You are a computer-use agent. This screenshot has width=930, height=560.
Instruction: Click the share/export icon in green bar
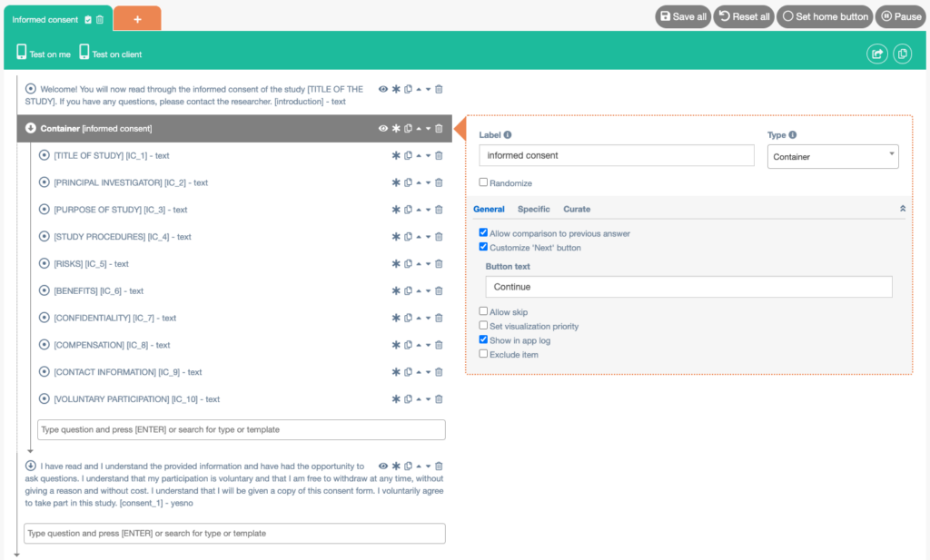pos(876,54)
